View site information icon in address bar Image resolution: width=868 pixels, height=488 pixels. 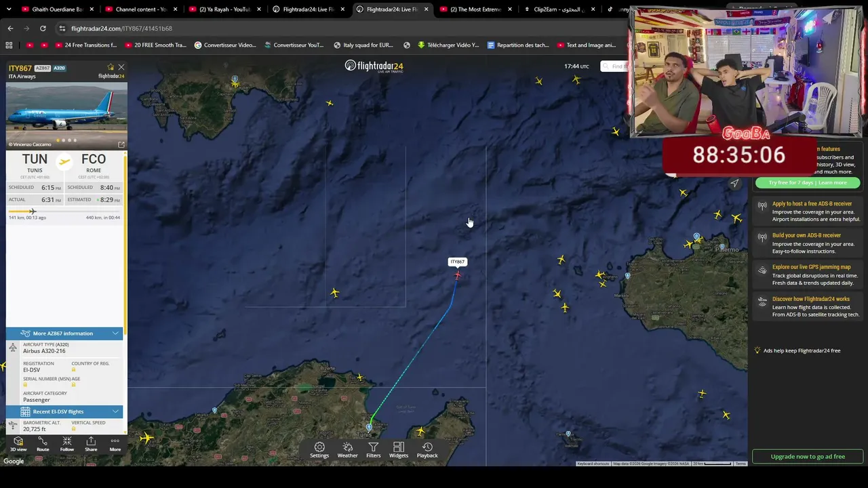point(62,28)
